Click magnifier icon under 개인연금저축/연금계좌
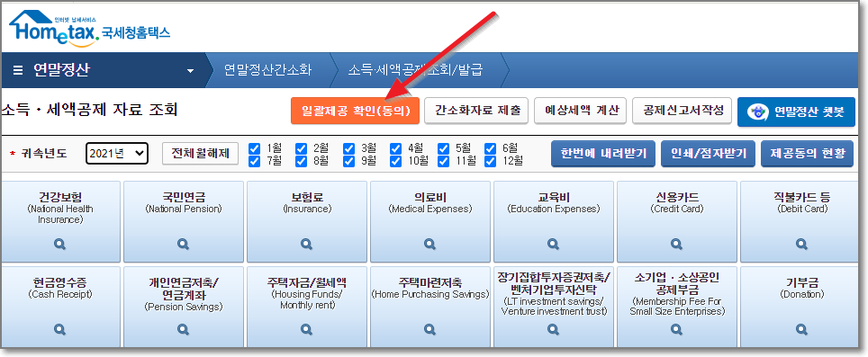The image size is (868, 357). 183,329
